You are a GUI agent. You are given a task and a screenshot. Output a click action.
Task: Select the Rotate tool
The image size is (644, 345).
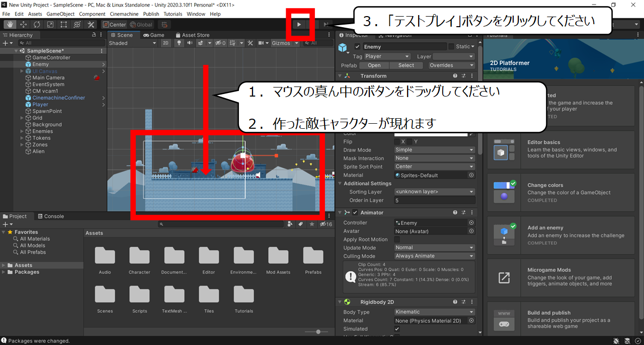(37, 24)
